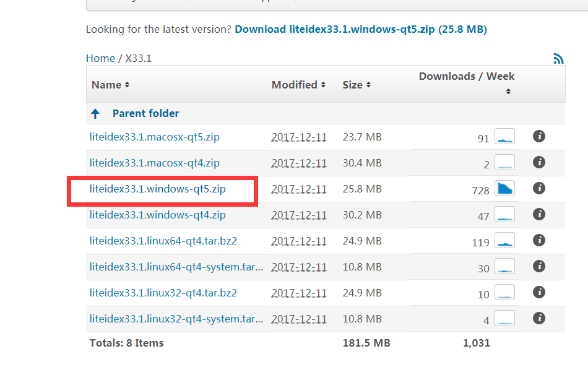Sort by Downloads / Week column

click(x=467, y=77)
